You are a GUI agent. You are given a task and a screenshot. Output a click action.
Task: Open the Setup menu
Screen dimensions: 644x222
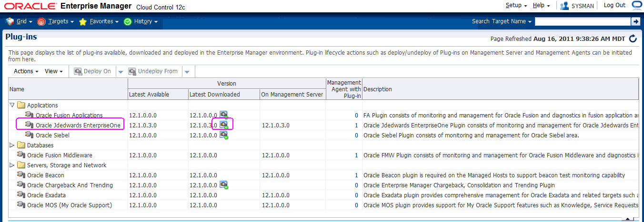click(x=516, y=5)
